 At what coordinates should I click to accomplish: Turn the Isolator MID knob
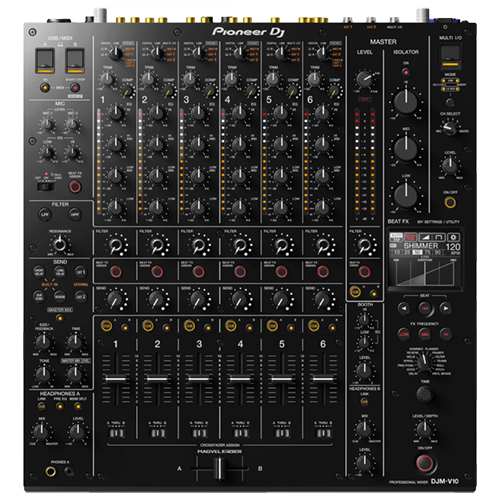point(406,148)
